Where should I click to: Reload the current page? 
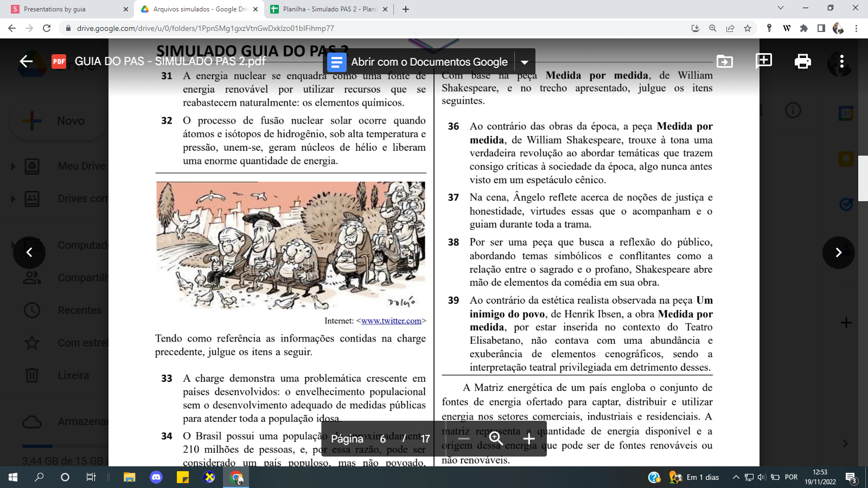tap(47, 28)
